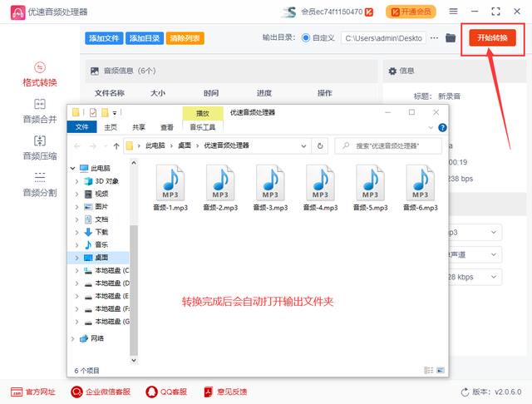Viewport: 532px width, 404px height.
Task: Select file 音频-5.mp3
Action: click(370, 188)
